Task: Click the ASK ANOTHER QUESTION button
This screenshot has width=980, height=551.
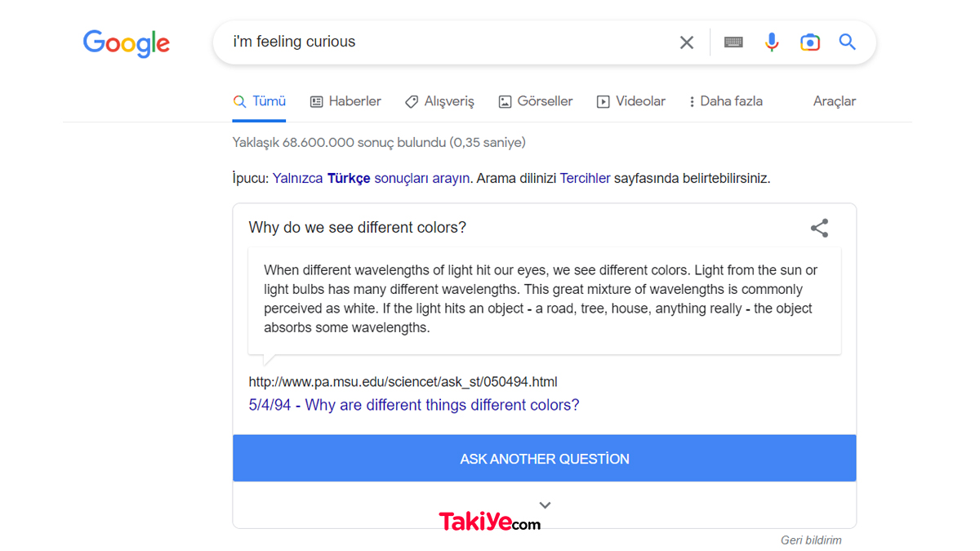Action: coord(545,458)
